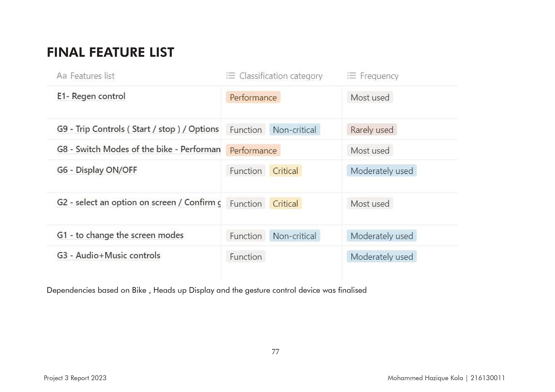Screen dimensions: 555x392
Task: Select Moderately used tag in G6 Display row
Action: (x=382, y=171)
